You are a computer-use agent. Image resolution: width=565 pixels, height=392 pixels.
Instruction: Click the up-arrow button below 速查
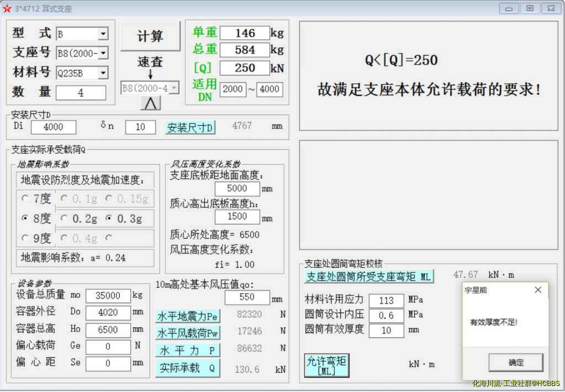(151, 103)
